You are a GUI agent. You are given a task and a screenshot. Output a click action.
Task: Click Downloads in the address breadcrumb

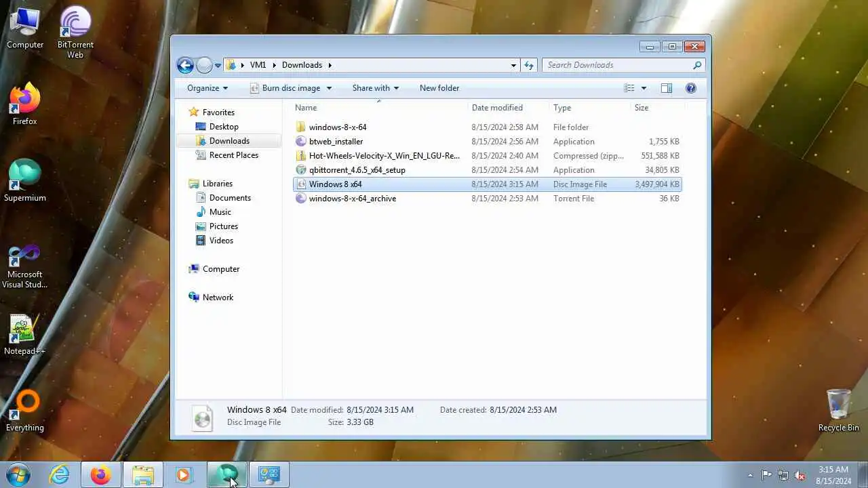click(302, 65)
